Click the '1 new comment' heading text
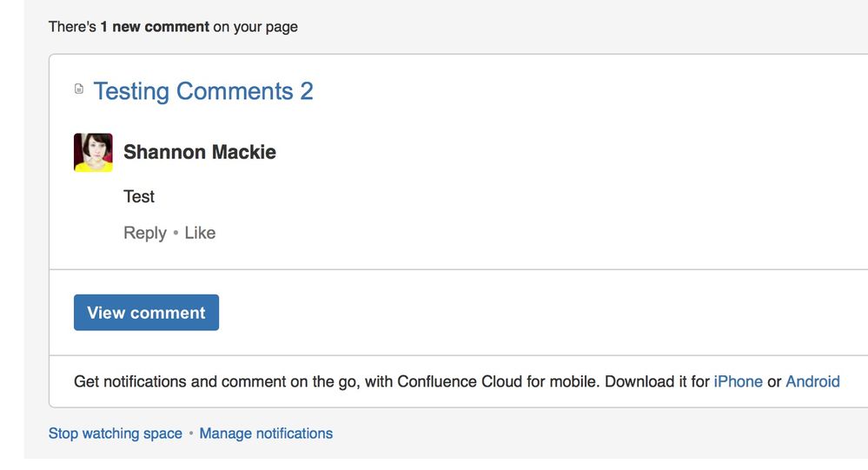Viewport: 868px width, 470px height. 155,27
